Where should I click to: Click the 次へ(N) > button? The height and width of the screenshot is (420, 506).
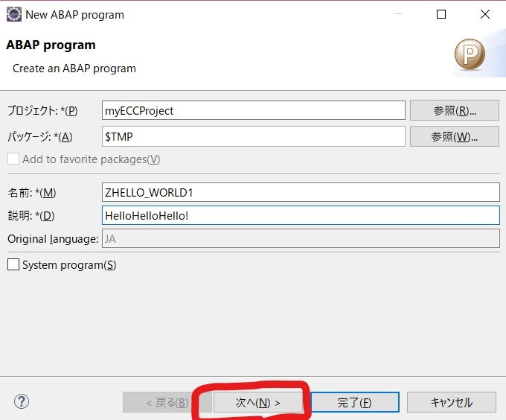click(x=258, y=402)
